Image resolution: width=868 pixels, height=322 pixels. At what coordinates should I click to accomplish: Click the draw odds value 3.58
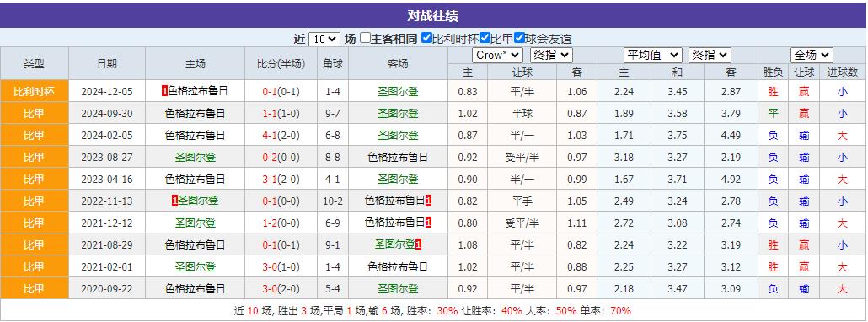(678, 114)
